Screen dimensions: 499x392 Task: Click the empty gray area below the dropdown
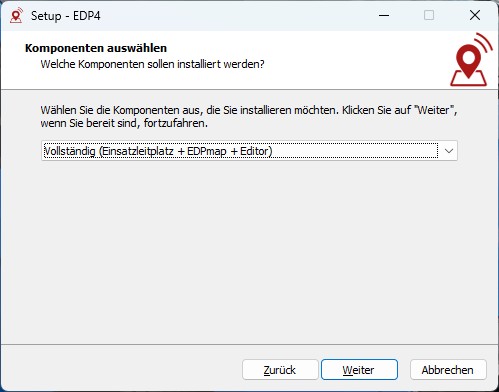pos(249,250)
